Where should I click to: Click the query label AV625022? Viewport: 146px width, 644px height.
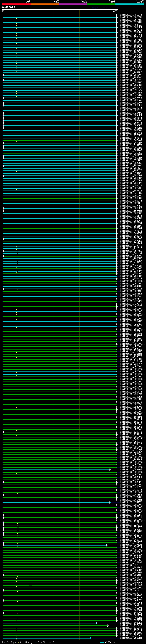[8, 7]
